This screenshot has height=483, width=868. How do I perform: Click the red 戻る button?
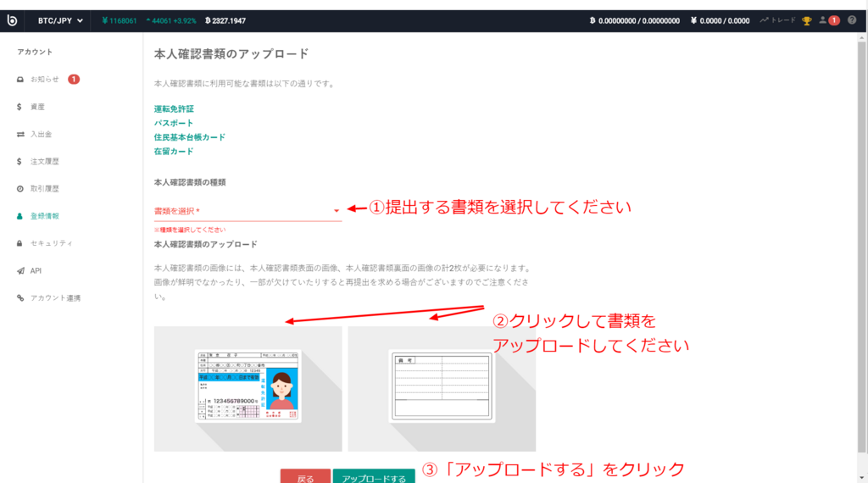(305, 476)
